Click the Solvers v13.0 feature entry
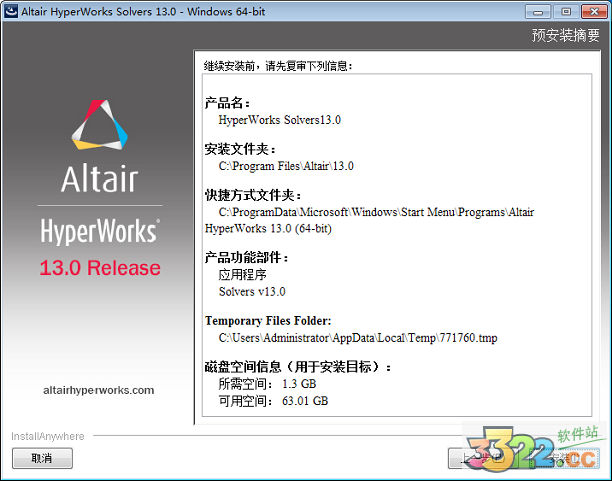The width and height of the screenshot is (612, 481). (252, 292)
